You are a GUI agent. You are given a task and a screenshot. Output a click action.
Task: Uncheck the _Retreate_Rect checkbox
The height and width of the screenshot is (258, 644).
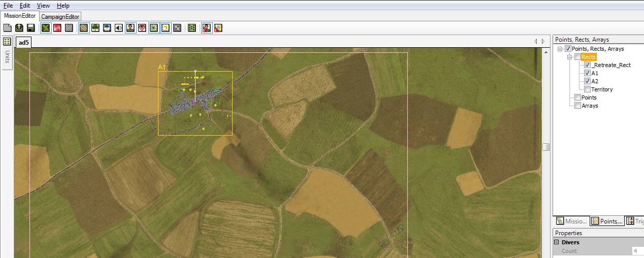588,65
